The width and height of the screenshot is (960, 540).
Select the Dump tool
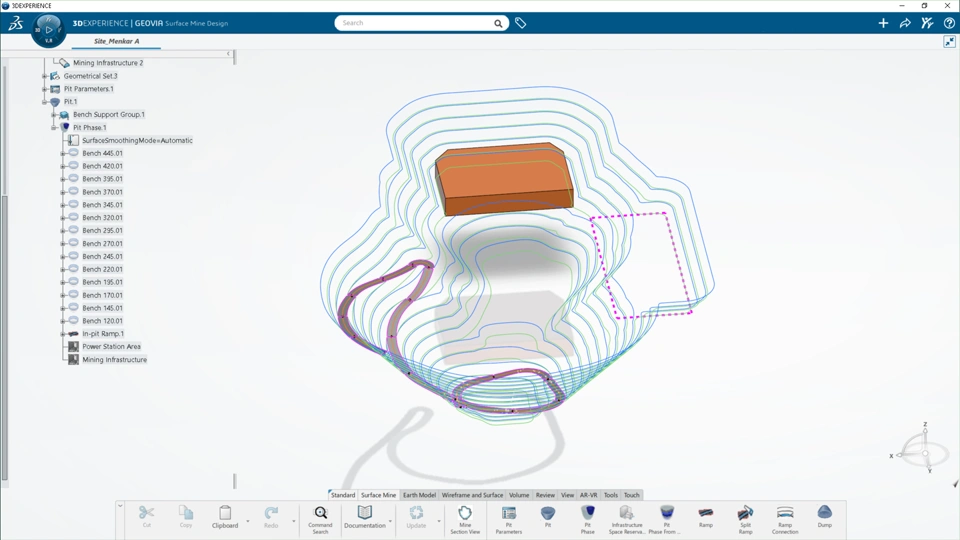[825, 517]
